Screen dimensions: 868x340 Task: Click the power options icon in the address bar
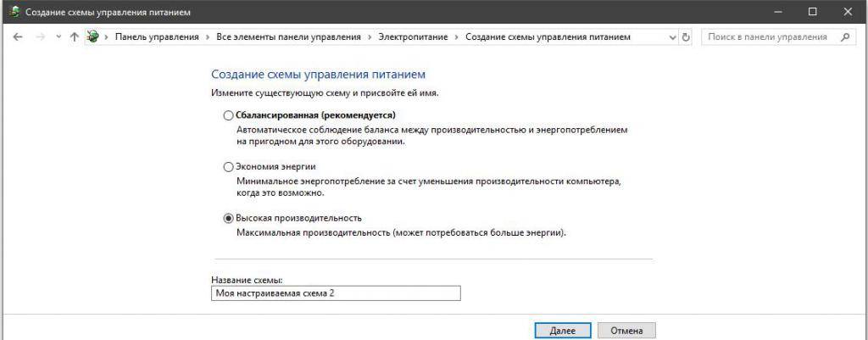pyautogui.click(x=93, y=37)
